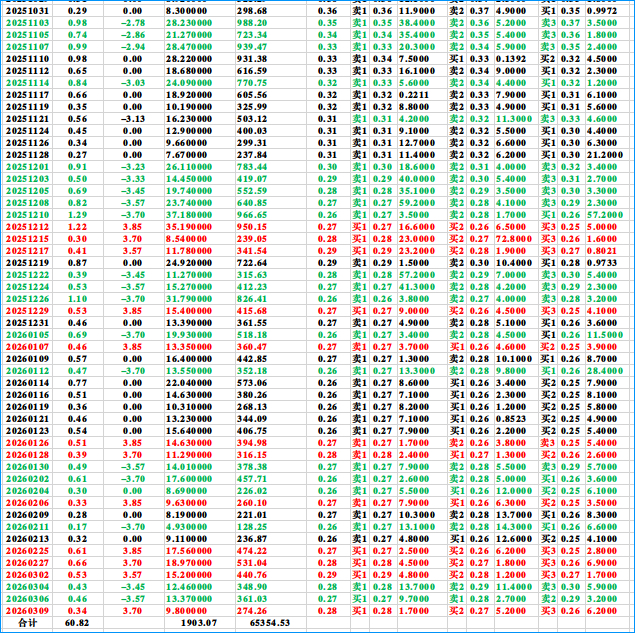The width and height of the screenshot is (635, 633).
Task: Click the amount 274.26
Action: coord(252,611)
